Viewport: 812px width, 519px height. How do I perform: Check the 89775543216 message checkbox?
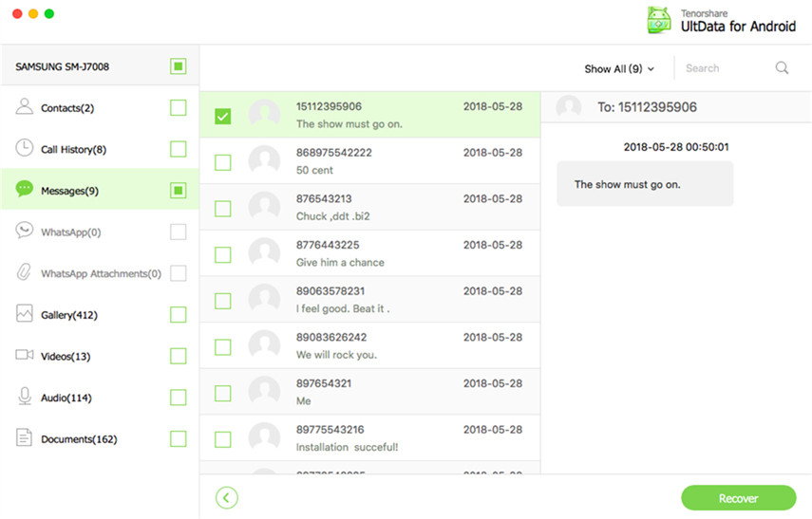tap(222, 439)
